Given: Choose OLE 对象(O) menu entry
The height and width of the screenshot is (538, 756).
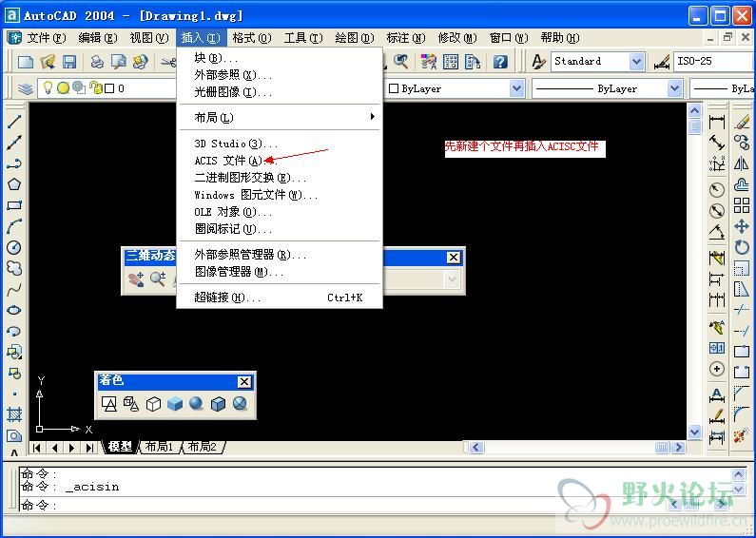Looking at the screenshot, I should 280,212.
